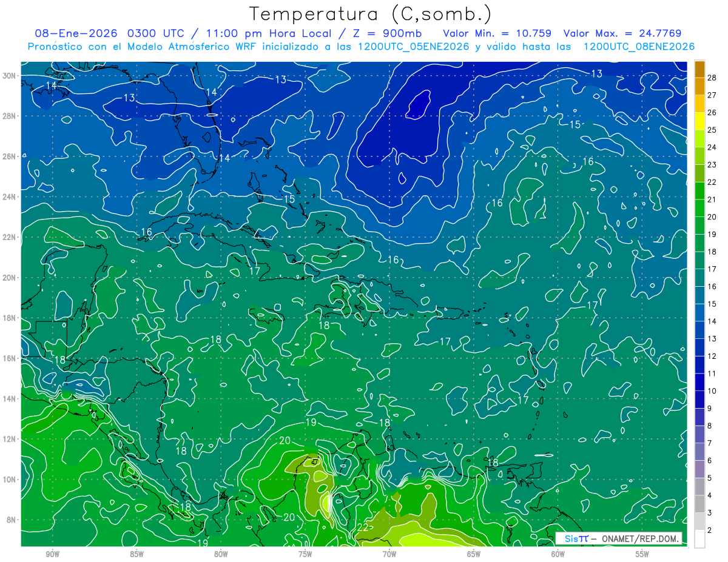Click the '85W' longitude axis label
728x562 pixels.
click(x=136, y=554)
